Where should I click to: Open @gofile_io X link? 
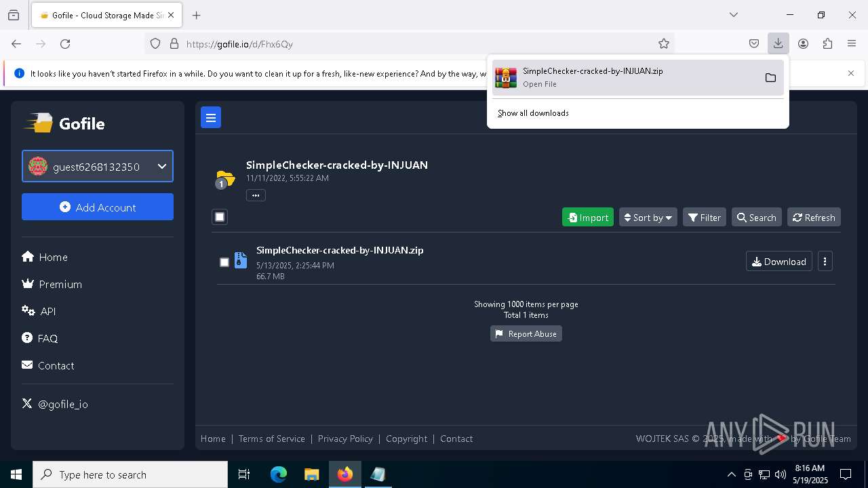(x=55, y=404)
